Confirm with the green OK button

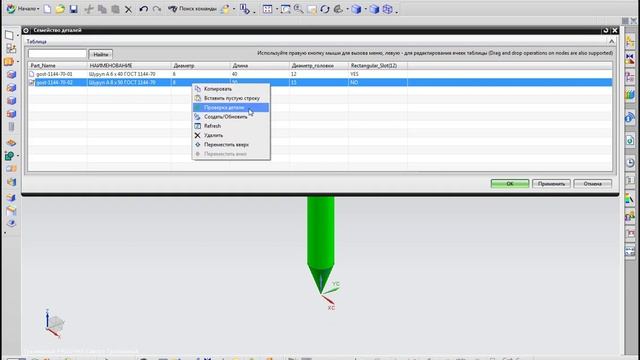[x=510, y=184]
